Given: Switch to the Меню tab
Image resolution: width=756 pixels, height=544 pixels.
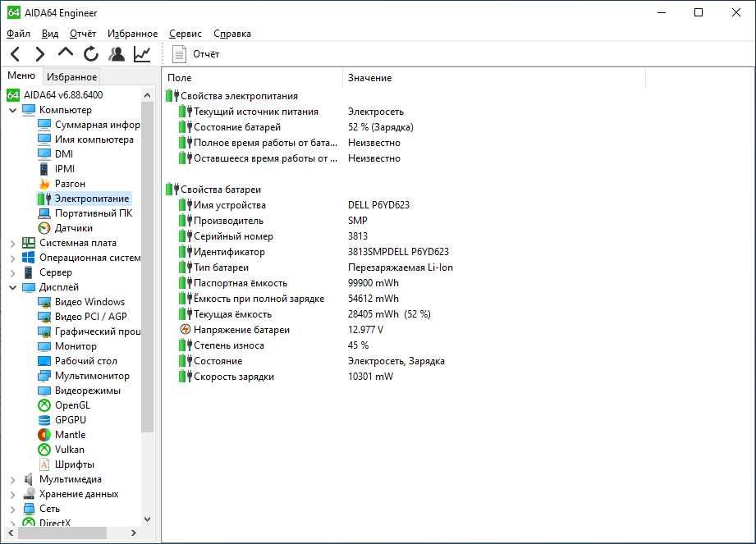Looking at the screenshot, I should [21, 75].
